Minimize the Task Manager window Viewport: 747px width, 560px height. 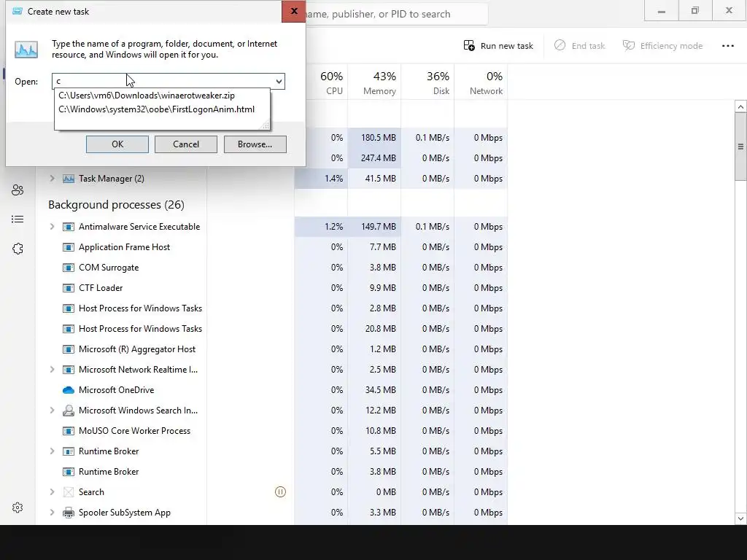[x=661, y=10]
